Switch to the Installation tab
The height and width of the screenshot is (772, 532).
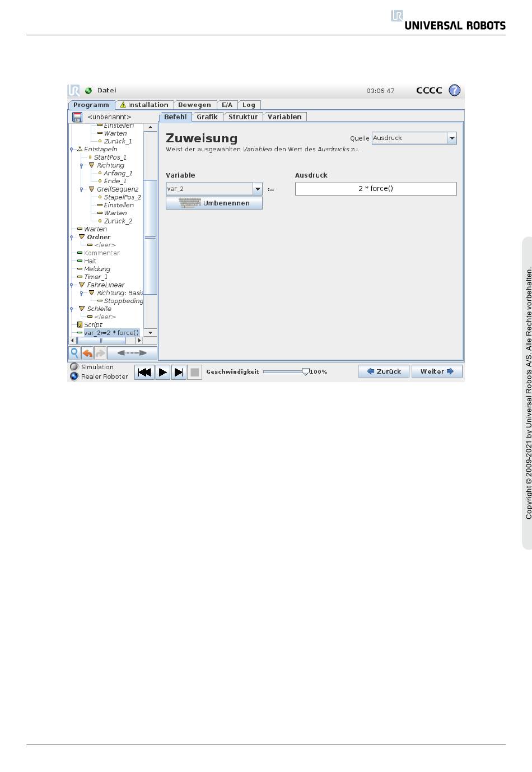click(x=144, y=105)
